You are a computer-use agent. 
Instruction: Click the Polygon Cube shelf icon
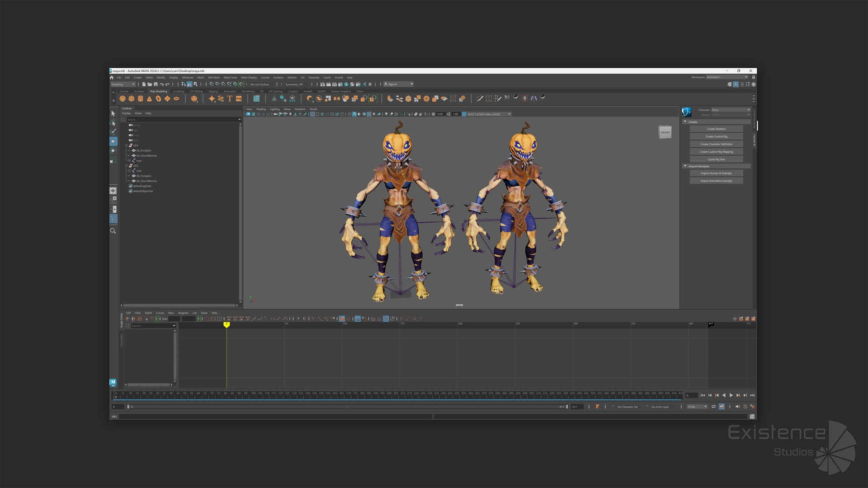point(132,99)
